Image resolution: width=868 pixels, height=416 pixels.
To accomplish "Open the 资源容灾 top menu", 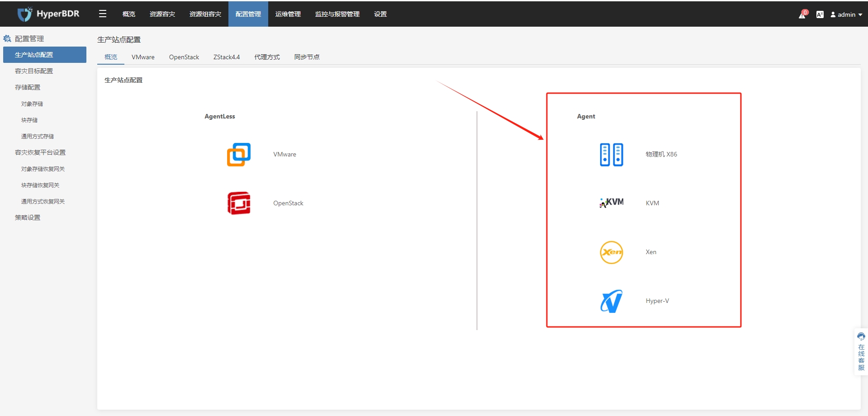I will [x=162, y=14].
